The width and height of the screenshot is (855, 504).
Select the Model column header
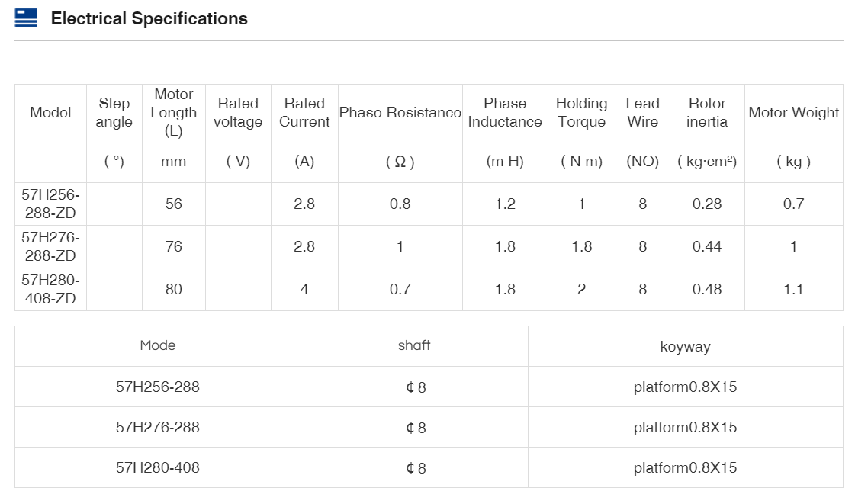pos(50,113)
